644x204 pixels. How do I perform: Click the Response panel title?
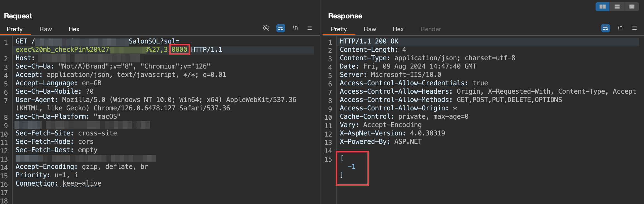point(345,16)
